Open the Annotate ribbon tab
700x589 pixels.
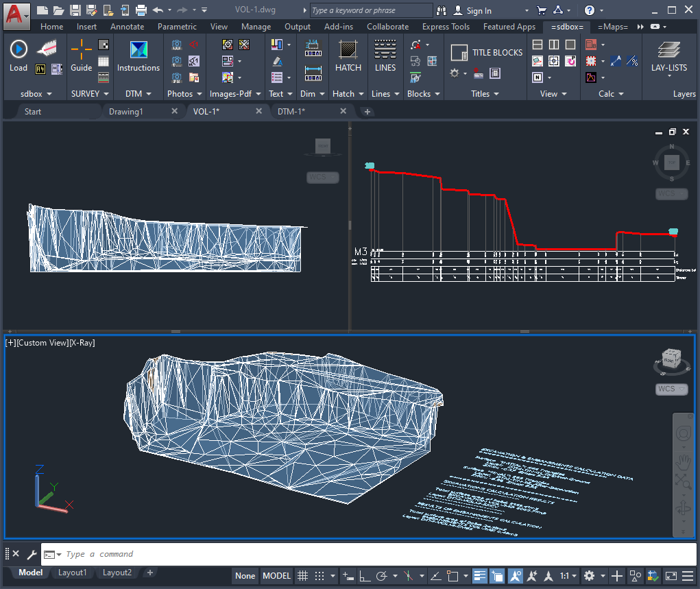coord(128,27)
